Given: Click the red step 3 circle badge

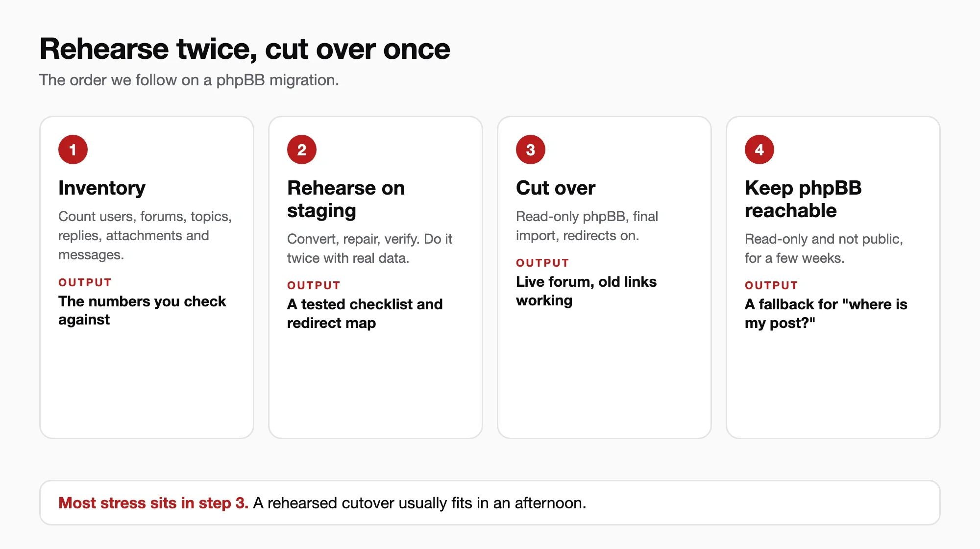Looking at the screenshot, I should point(531,150).
